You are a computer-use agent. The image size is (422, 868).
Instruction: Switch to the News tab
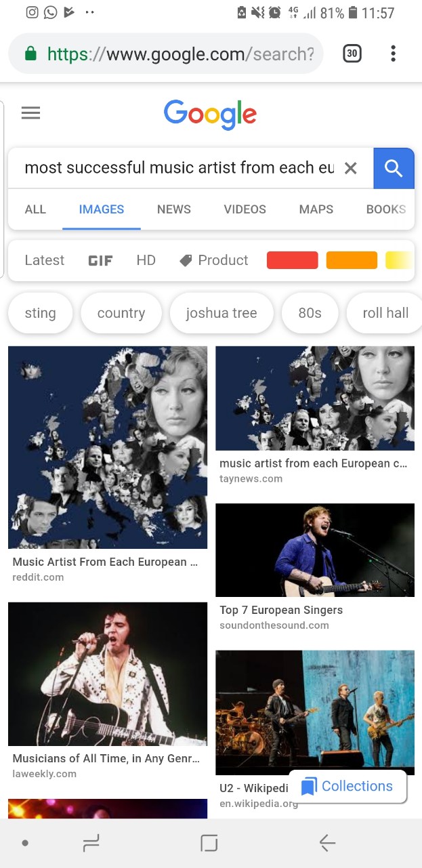(174, 209)
